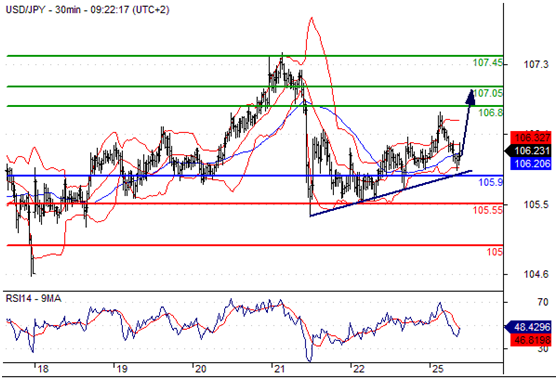Viewport: 558px width, 380px height.
Task: Click the blue 106.206 price tag
Action: point(531,163)
